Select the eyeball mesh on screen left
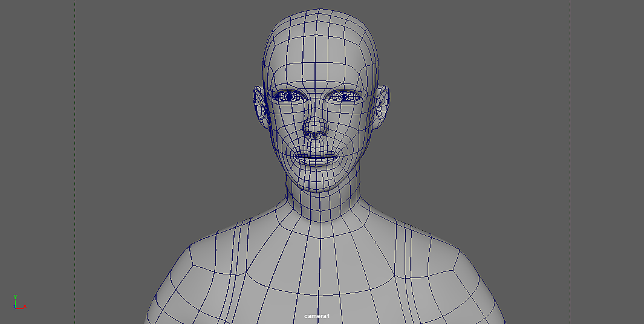 [x=290, y=97]
